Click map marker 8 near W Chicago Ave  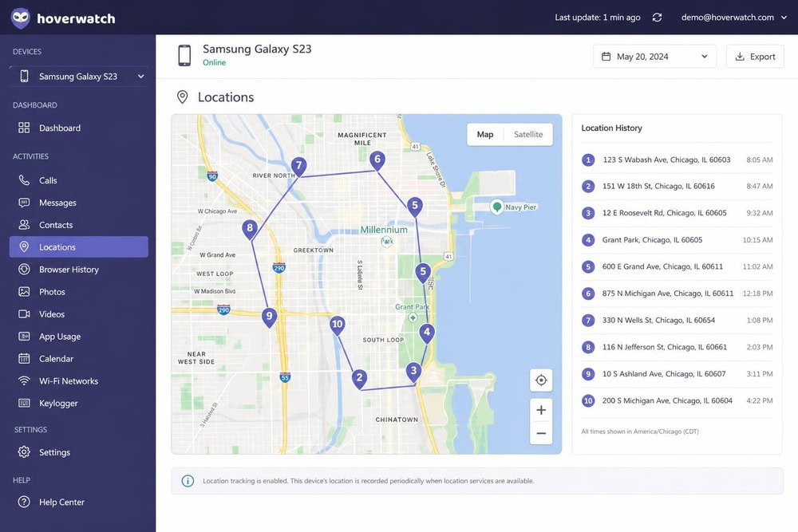point(249,228)
